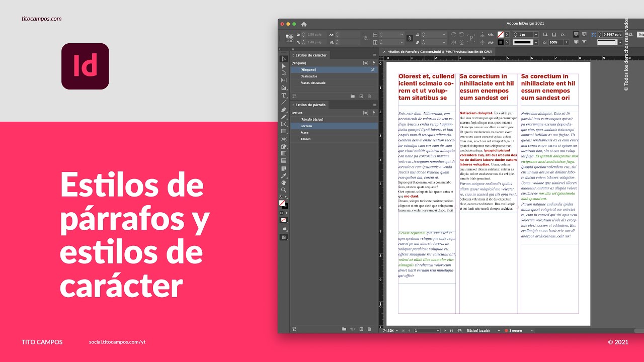Click the stroke color black swatch

[x=501, y=42]
